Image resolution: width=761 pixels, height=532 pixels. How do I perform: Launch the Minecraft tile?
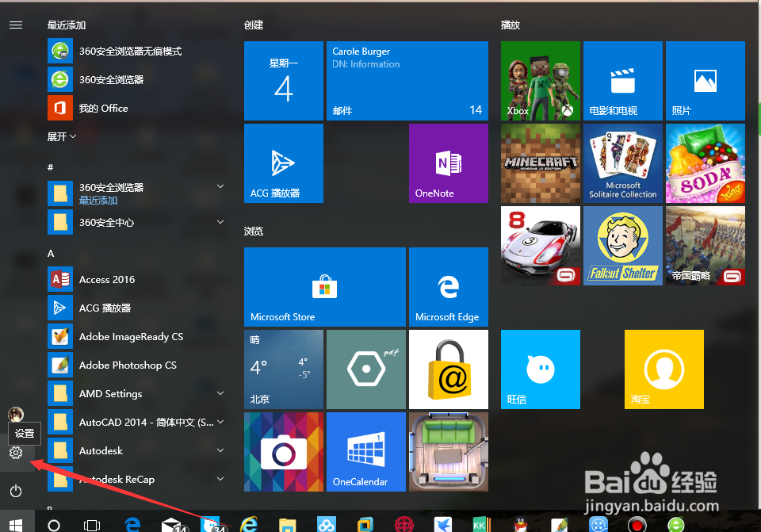click(540, 163)
